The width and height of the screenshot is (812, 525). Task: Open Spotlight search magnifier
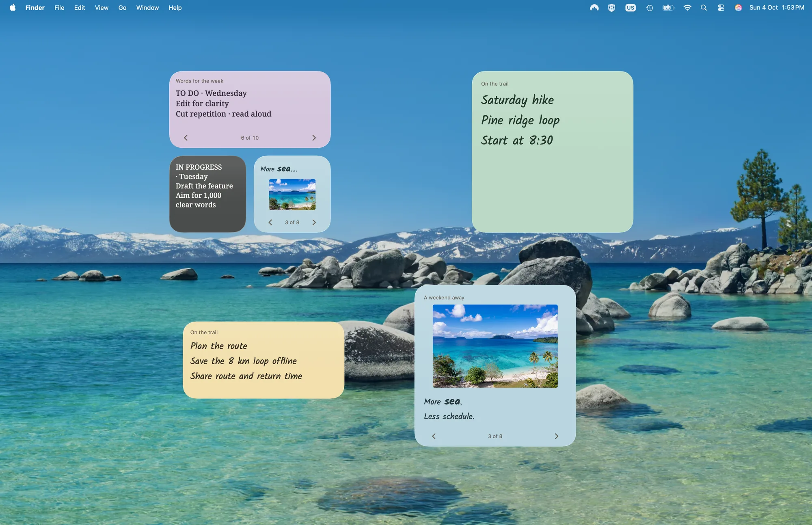(704, 7)
